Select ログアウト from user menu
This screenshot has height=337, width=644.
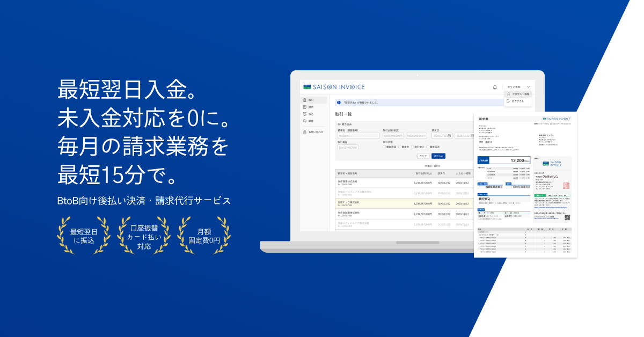coord(518,101)
